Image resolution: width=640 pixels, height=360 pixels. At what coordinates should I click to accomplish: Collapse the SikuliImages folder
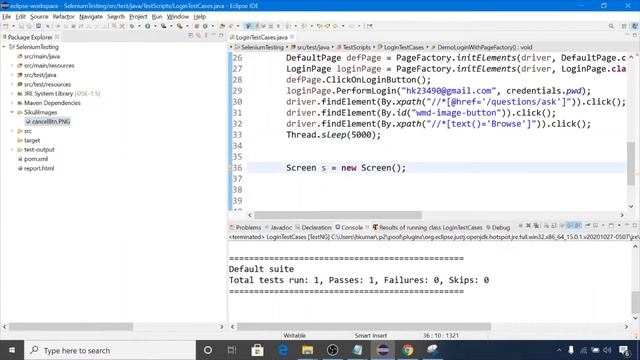tap(12, 112)
